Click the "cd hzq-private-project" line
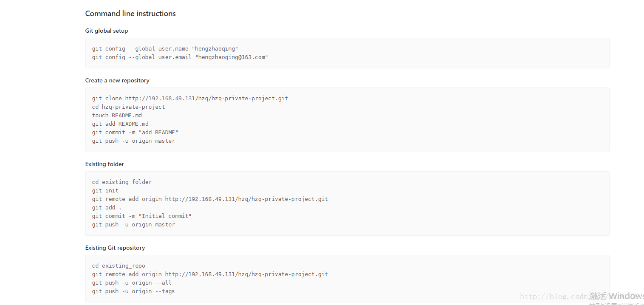Screen dimensions: 644x305 tap(128, 107)
